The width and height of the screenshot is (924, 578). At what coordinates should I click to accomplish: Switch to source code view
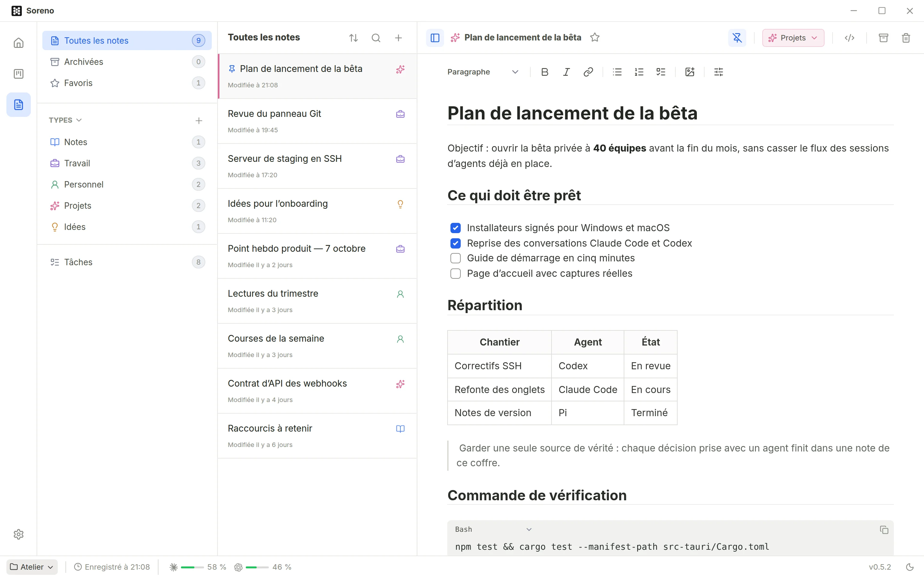click(850, 38)
